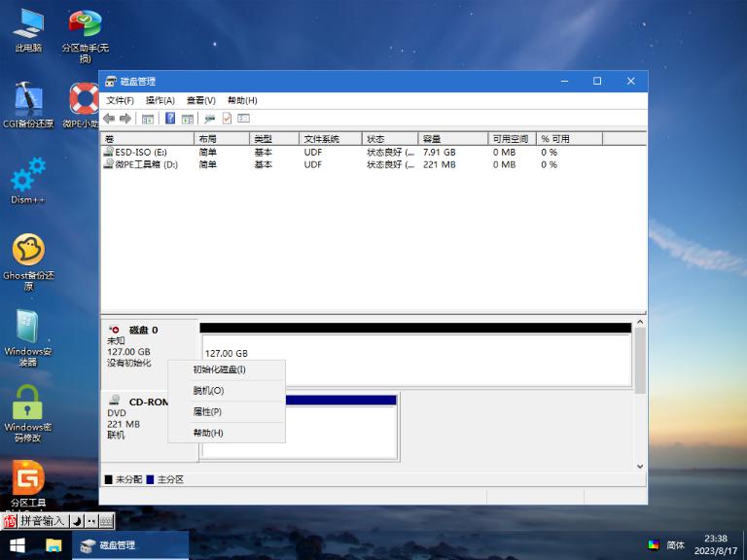Click blue 主分区 legend swatch

(150, 479)
